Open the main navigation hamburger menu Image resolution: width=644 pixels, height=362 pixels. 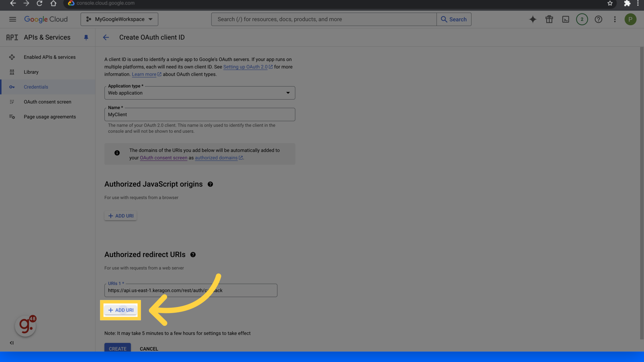click(12, 19)
